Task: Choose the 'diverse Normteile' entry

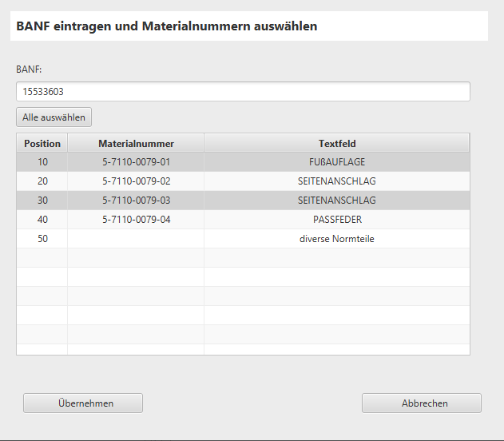Action: coord(336,239)
